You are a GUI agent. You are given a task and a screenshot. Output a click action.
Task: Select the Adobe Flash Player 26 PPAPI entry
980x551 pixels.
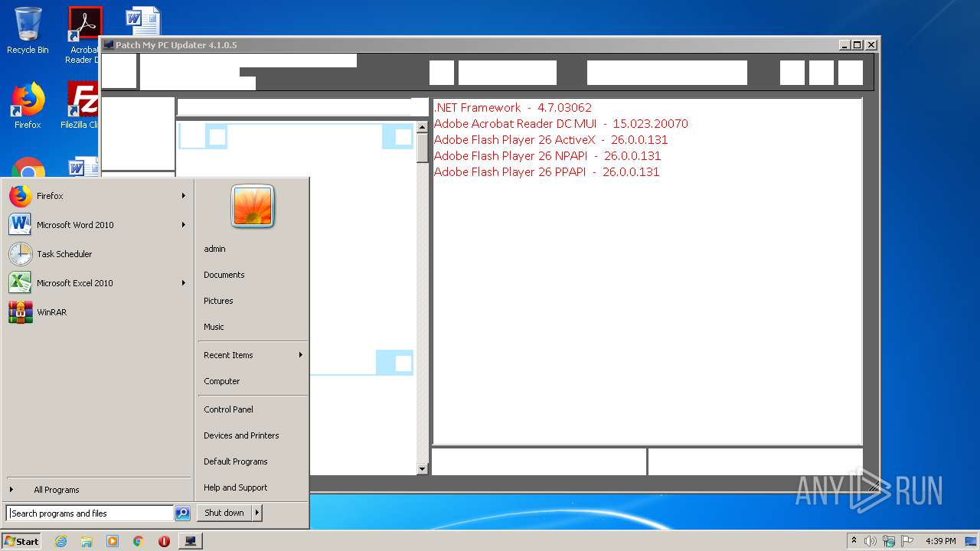click(547, 172)
